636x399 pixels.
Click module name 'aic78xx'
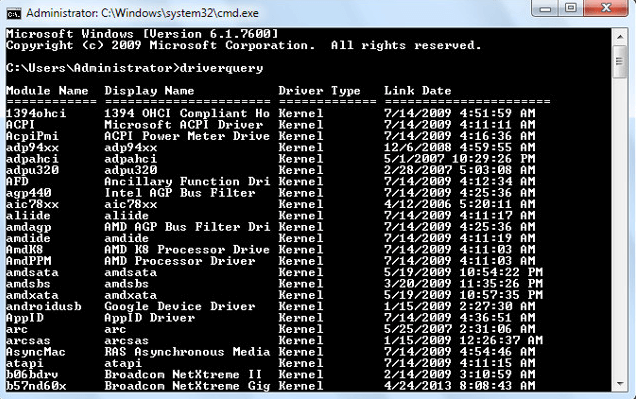click(32, 204)
